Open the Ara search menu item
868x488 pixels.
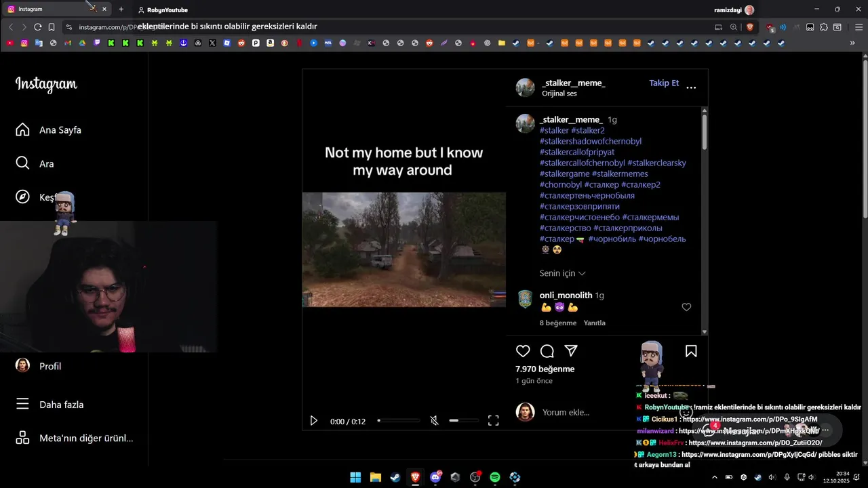[x=35, y=163]
